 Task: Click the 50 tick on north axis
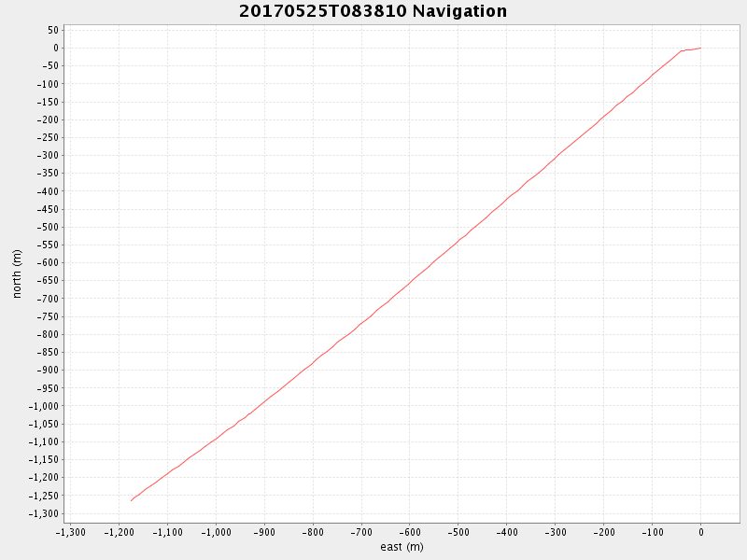coord(53,30)
